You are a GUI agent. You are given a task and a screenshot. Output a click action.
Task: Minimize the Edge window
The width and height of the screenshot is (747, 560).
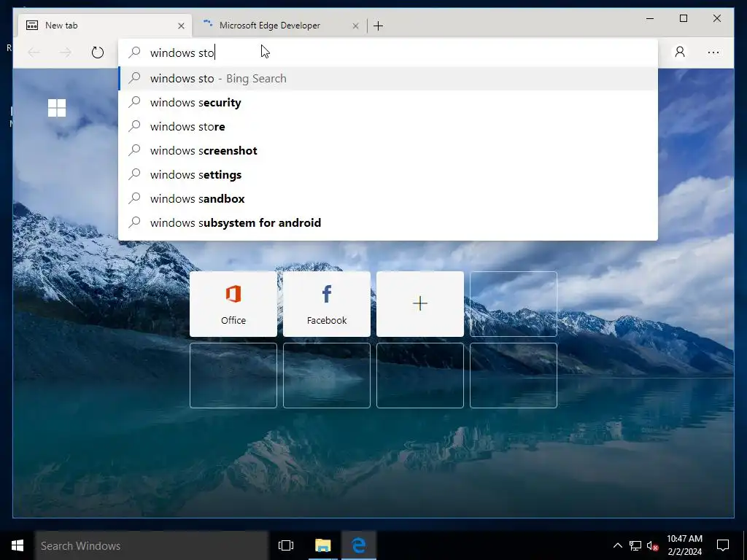650,18
